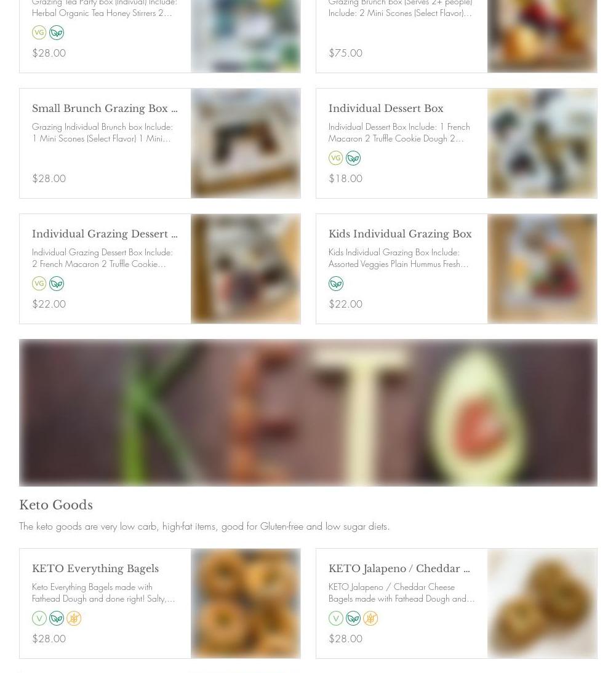Click leaf icon on Individual Dessert Box card
The height and width of the screenshot is (673, 616).
[353, 158]
